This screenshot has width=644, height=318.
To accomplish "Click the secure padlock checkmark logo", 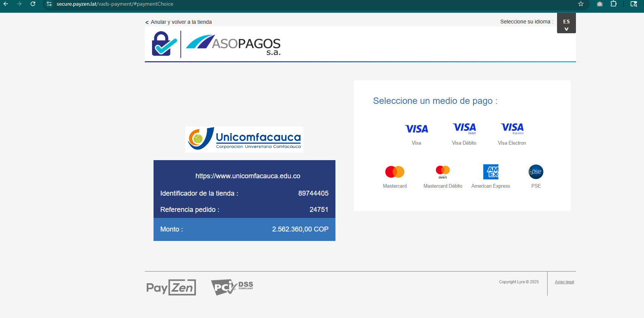I will 164,43.
